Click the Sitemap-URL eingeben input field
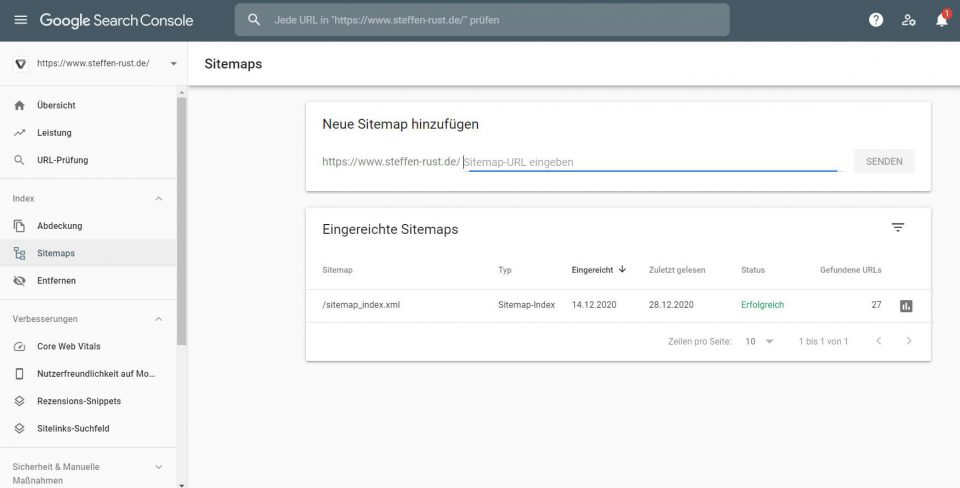 [x=652, y=162]
